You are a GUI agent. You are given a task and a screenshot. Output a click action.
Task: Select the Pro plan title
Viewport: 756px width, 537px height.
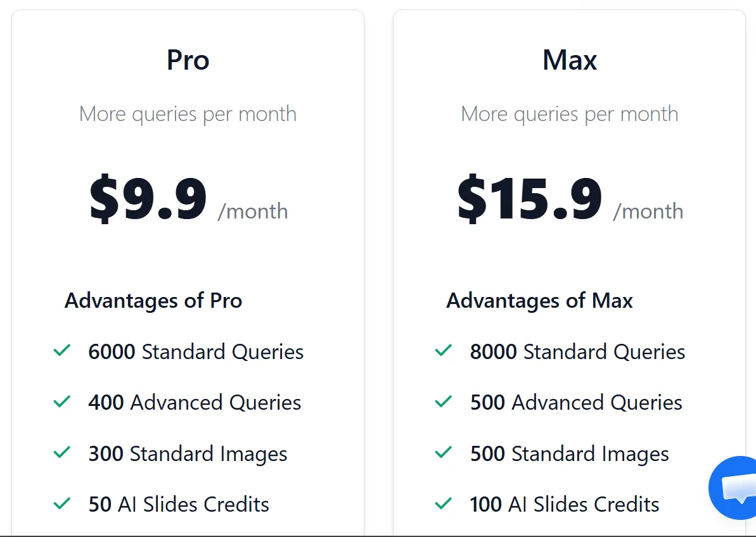click(188, 60)
